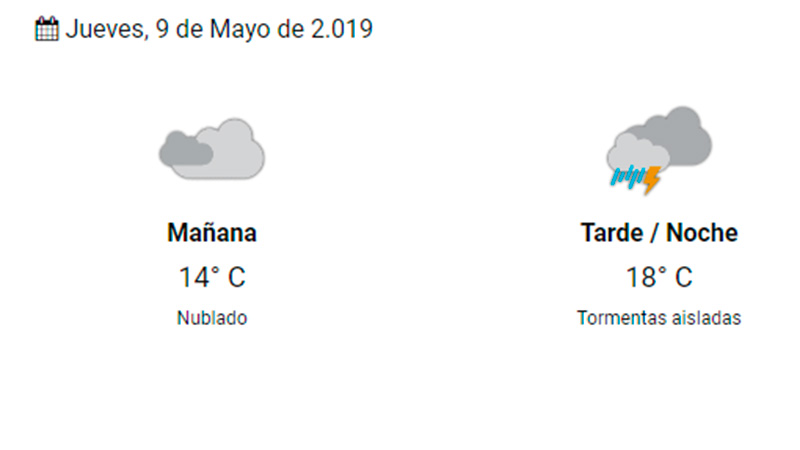Click the word Mayo in the date header
800x450 pixels.
click(x=240, y=30)
